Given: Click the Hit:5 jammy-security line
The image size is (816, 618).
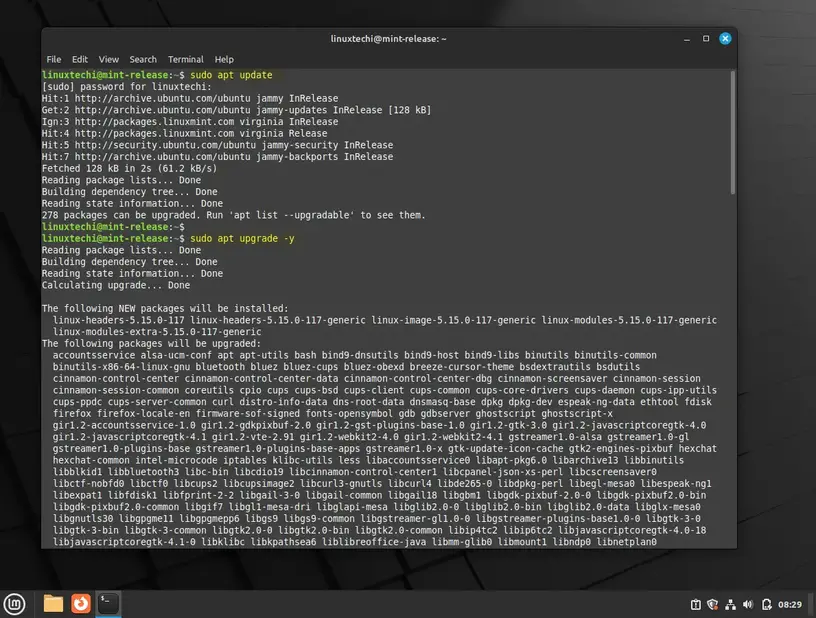Looking at the screenshot, I should (218, 145).
